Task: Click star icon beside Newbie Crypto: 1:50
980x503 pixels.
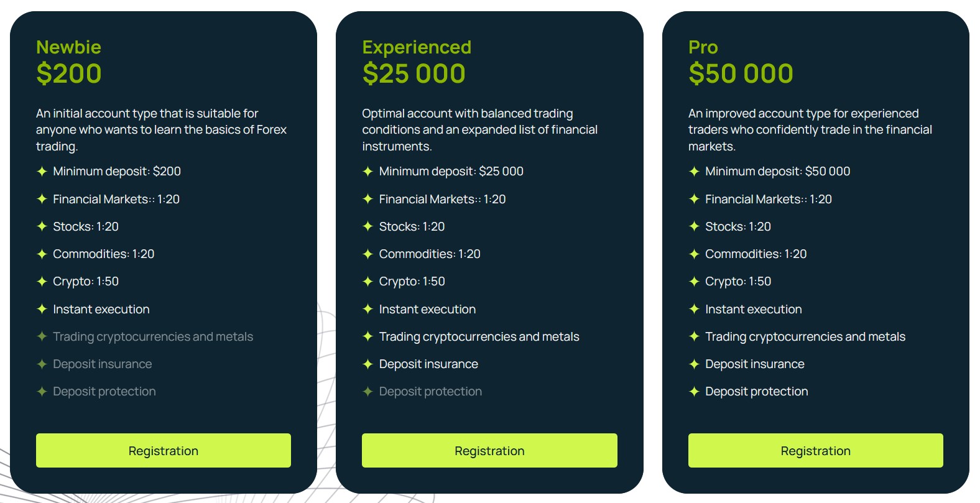Action: [42, 281]
